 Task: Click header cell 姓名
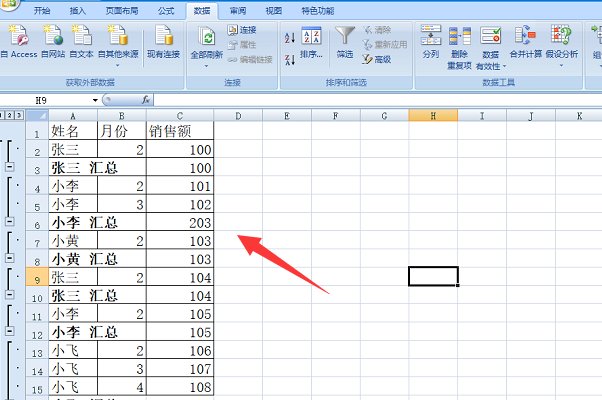(73, 131)
